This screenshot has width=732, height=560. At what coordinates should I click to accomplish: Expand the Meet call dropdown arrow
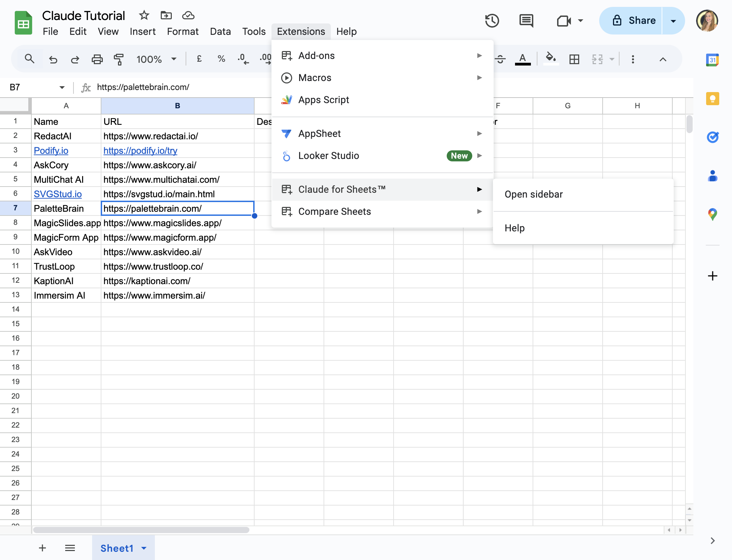[x=581, y=21]
